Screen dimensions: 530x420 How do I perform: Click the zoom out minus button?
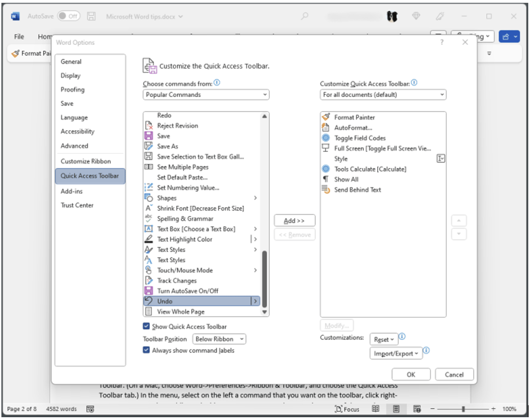pyautogui.click(x=432, y=409)
